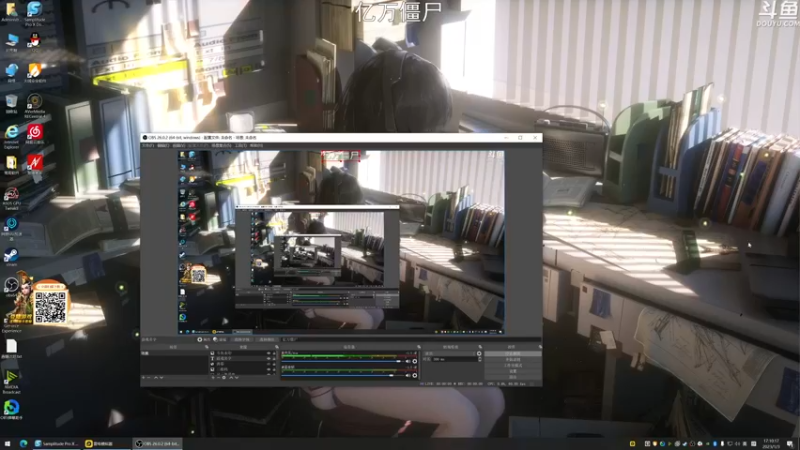The height and width of the screenshot is (450, 800).
Task: Remove the source with the minus icon
Action: click(218, 378)
